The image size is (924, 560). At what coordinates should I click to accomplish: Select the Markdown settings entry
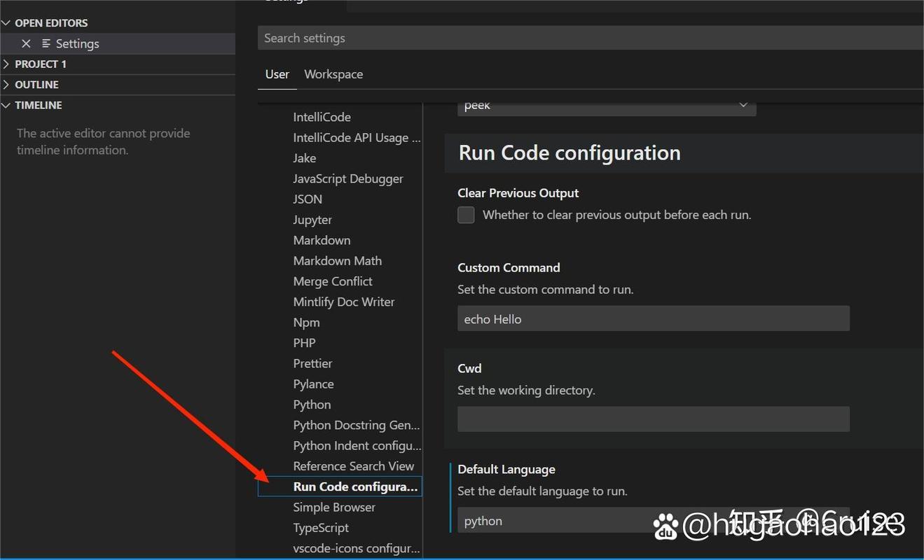pyautogui.click(x=322, y=240)
